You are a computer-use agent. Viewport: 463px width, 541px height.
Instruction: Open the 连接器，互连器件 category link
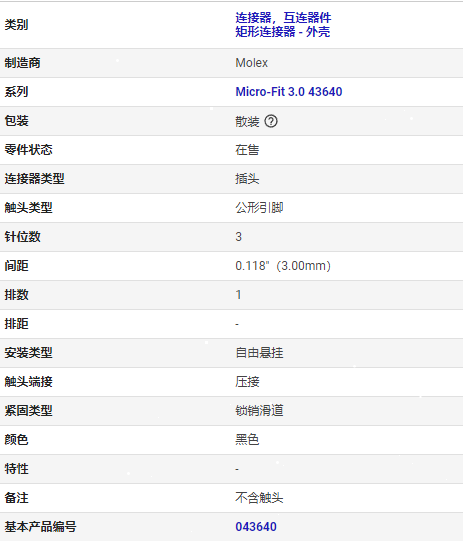283,17
